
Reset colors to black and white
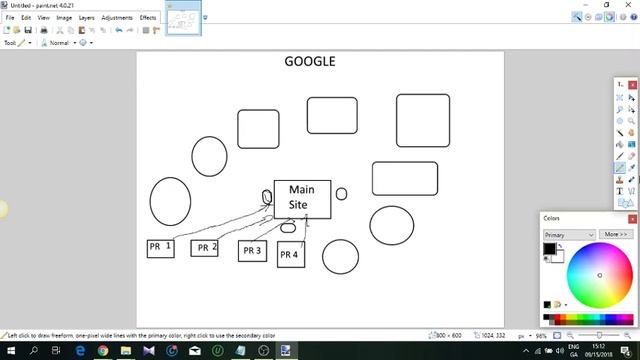pos(546,259)
